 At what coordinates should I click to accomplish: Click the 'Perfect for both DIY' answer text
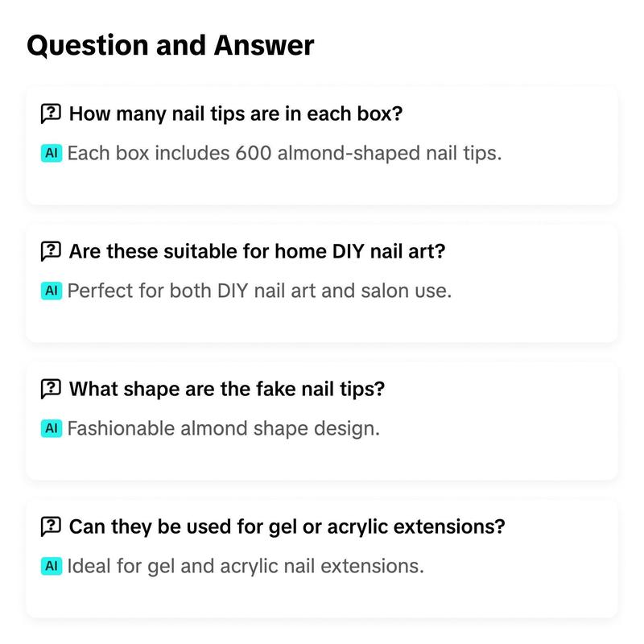(x=259, y=291)
